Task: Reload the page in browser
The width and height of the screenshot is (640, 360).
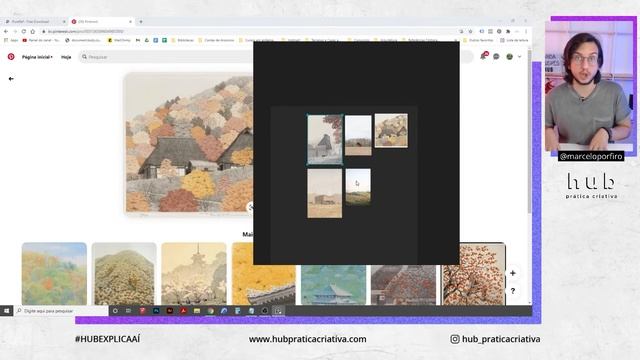Action: [x=24, y=31]
